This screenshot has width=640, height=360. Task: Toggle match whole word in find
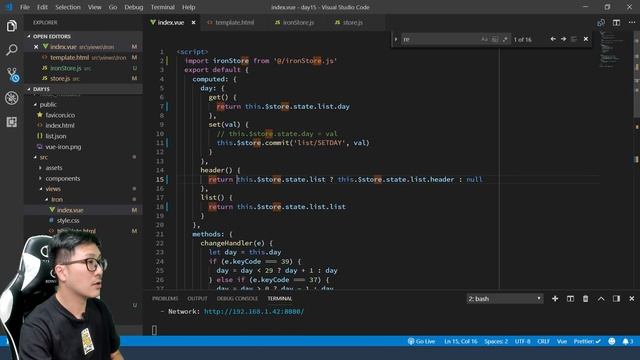point(495,39)
